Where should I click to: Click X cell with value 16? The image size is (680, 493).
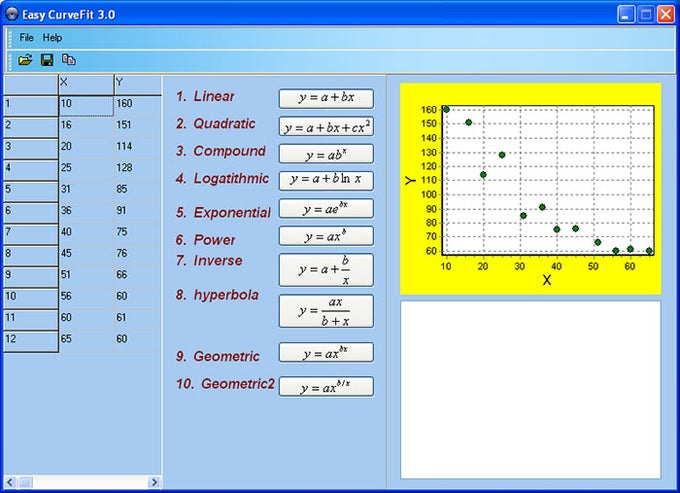click(86, 127)
